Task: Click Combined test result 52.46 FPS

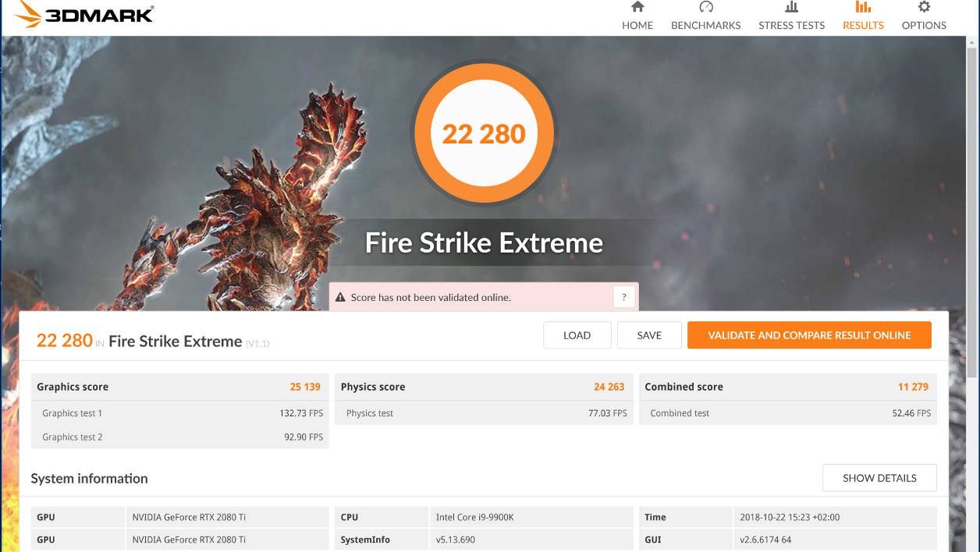Action: 911,413
